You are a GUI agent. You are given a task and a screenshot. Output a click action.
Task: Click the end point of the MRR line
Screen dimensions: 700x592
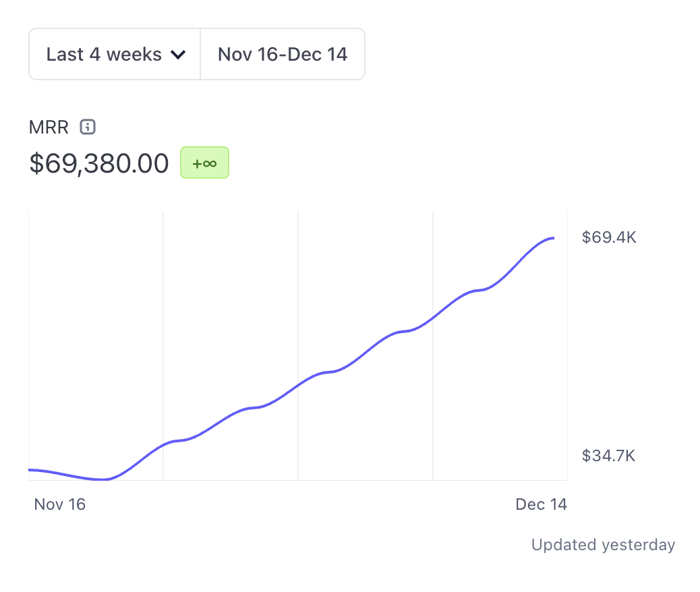click(x=553, y=238)
